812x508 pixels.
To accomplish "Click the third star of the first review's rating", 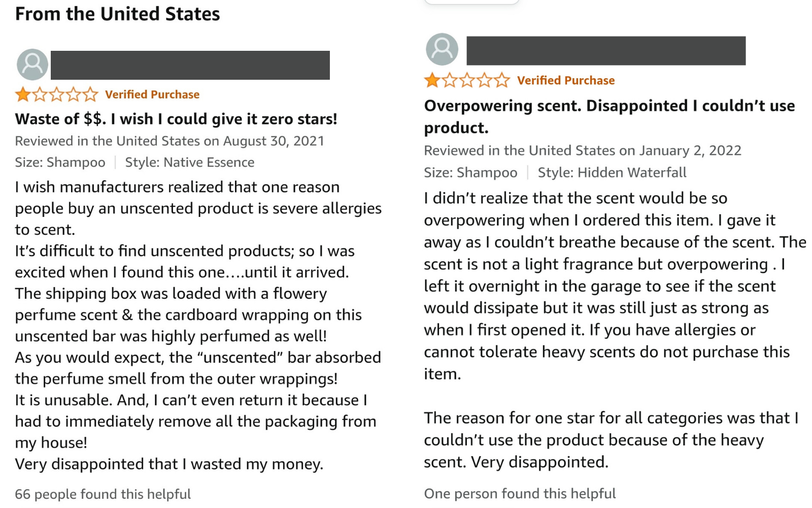I will 56,94.
